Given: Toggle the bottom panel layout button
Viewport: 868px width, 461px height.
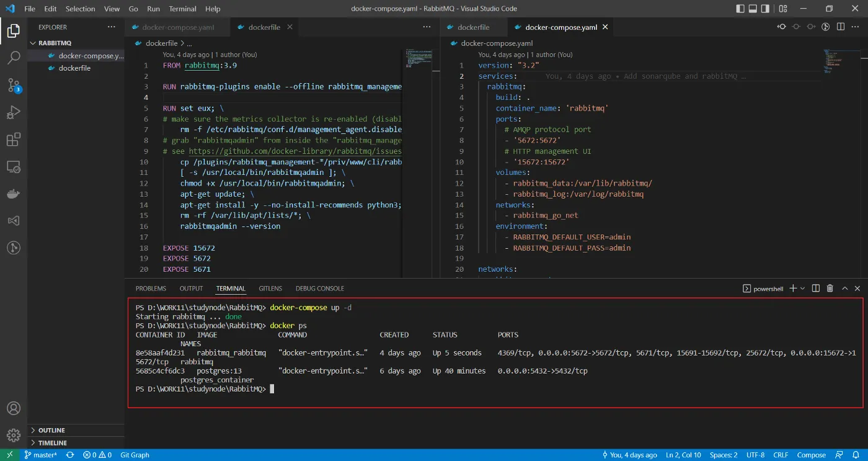Looking at the screenshot, I should [754, 9].
